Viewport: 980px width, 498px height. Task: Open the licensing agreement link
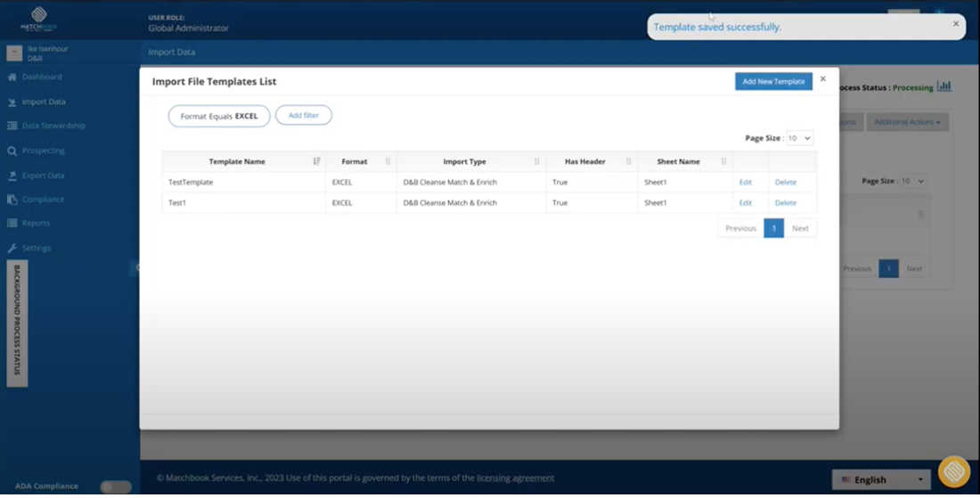[x=515, y=478]
